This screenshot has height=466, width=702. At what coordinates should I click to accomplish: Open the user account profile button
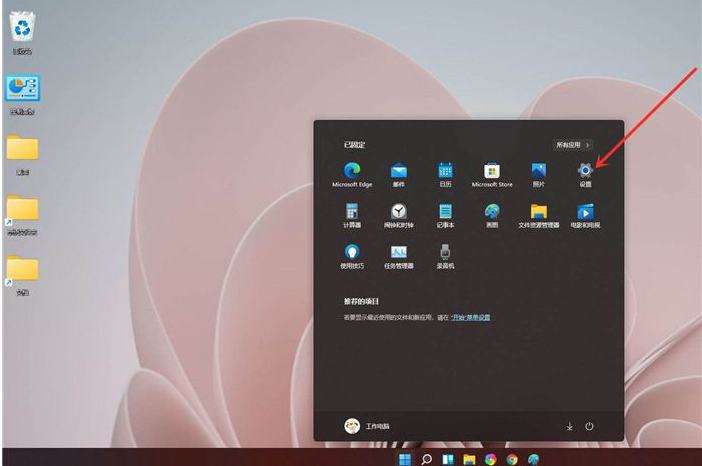(x=367, y=426)
